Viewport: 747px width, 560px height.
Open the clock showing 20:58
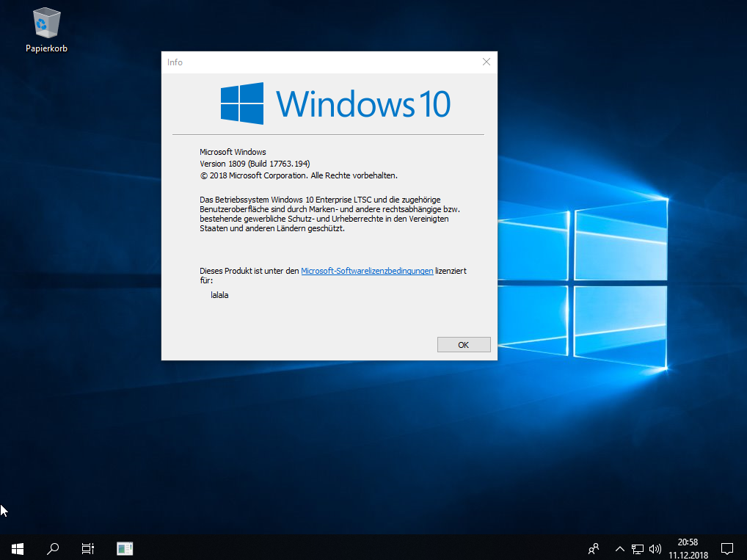click(x=688, y=548)
